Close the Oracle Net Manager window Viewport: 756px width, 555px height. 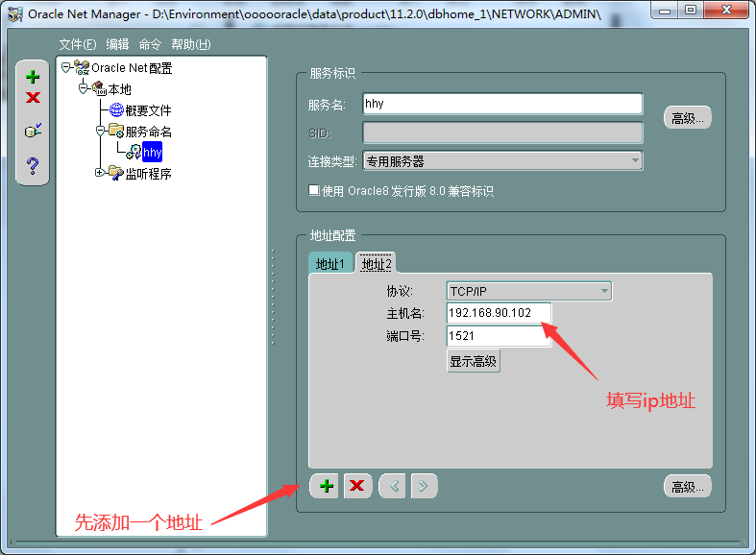coord(727,10)
